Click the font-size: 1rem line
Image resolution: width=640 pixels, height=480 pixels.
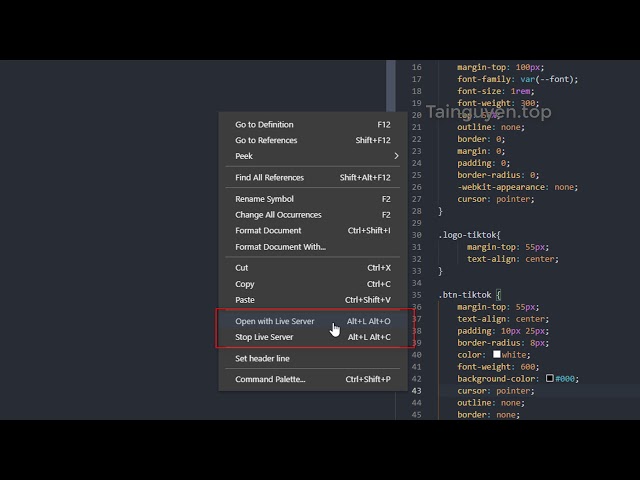[x=496, y=91]
